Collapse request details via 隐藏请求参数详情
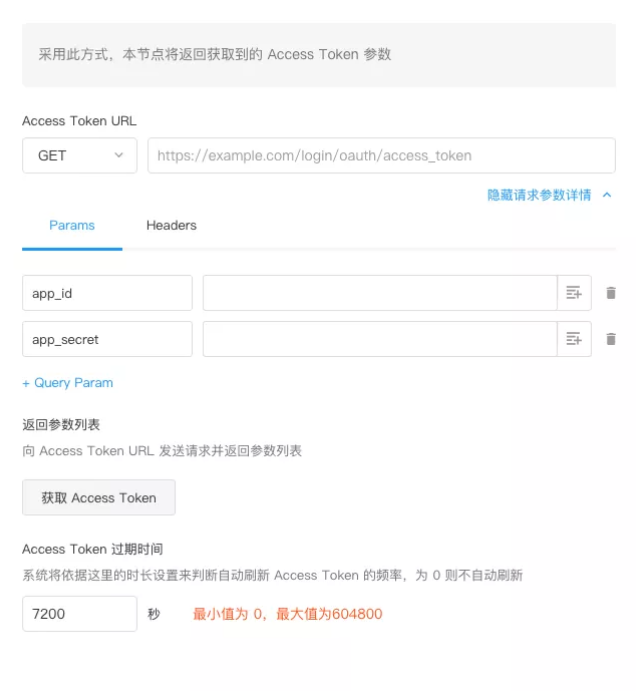Screen dimensions: 636x691 pos(539,195)
